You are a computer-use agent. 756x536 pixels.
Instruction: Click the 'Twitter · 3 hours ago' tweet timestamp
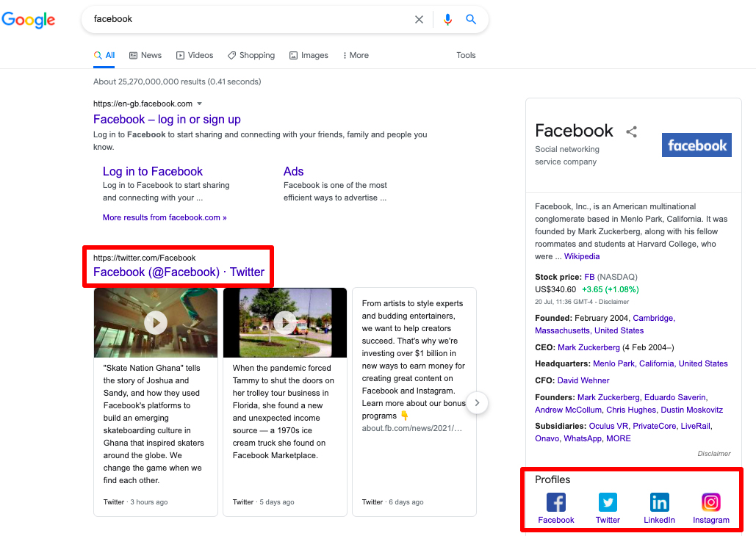point(135,501)
